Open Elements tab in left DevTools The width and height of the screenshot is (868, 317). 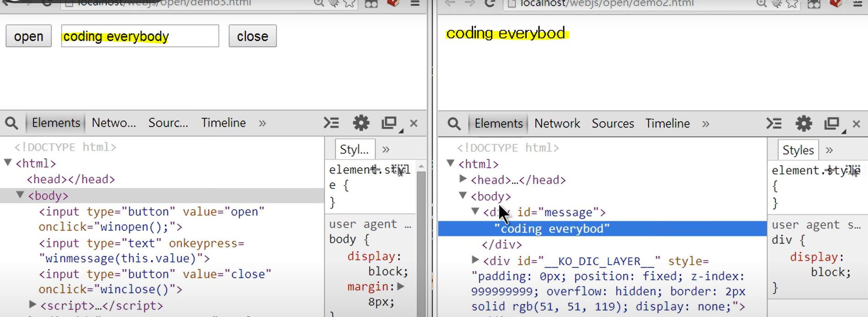pos(56,123)
